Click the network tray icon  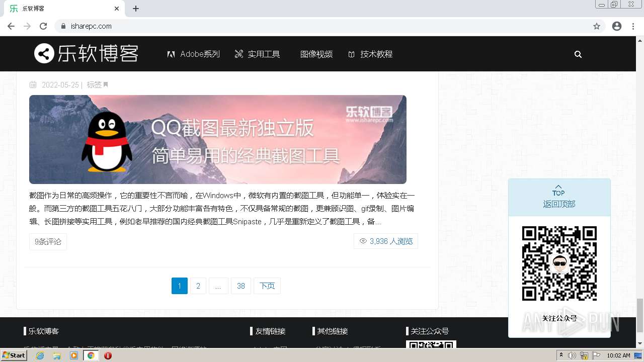[584, 355]
